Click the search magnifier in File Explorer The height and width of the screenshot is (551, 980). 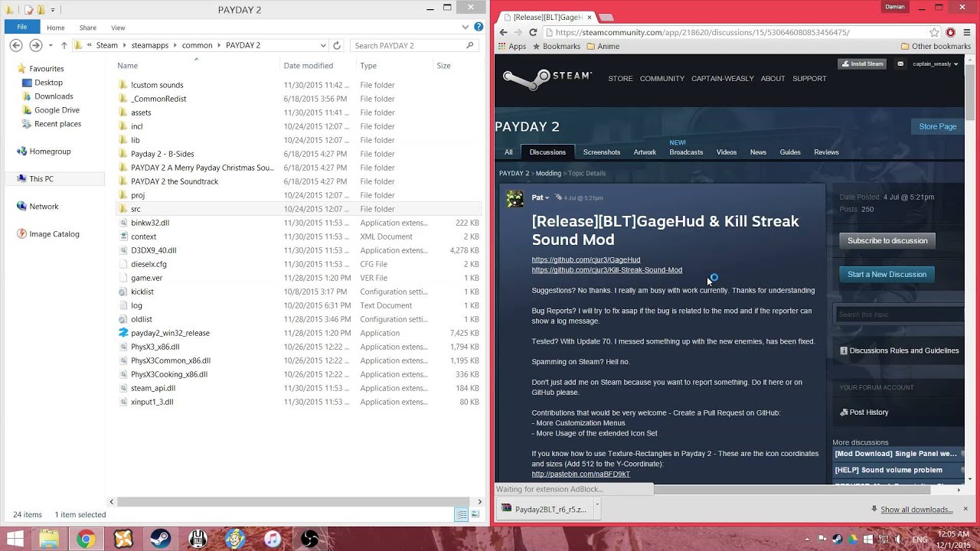coord(470,45)
